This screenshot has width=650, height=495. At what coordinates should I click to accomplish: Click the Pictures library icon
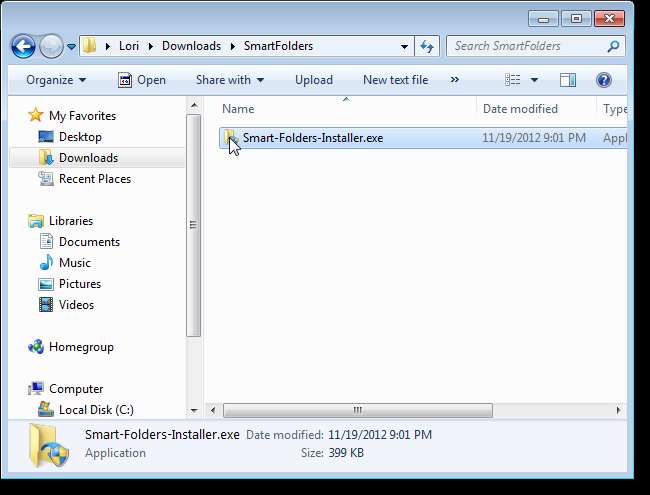point(46,284)
